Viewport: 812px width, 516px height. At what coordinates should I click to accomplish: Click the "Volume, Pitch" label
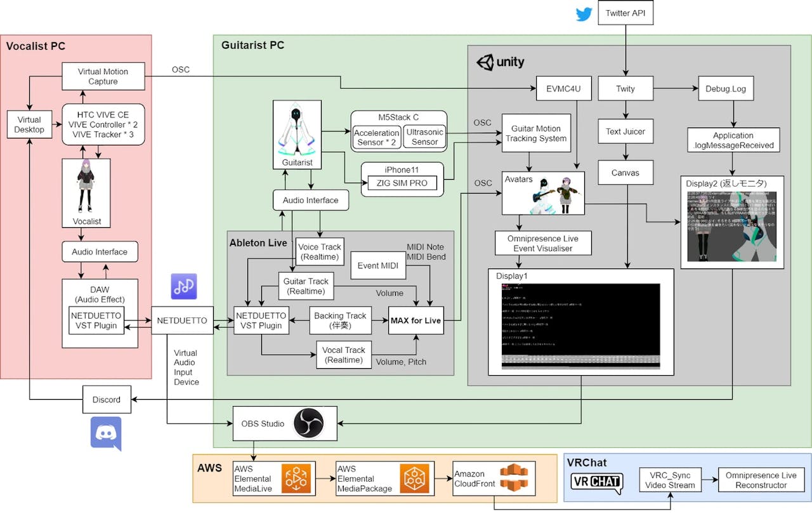click(x=401, y=362)
